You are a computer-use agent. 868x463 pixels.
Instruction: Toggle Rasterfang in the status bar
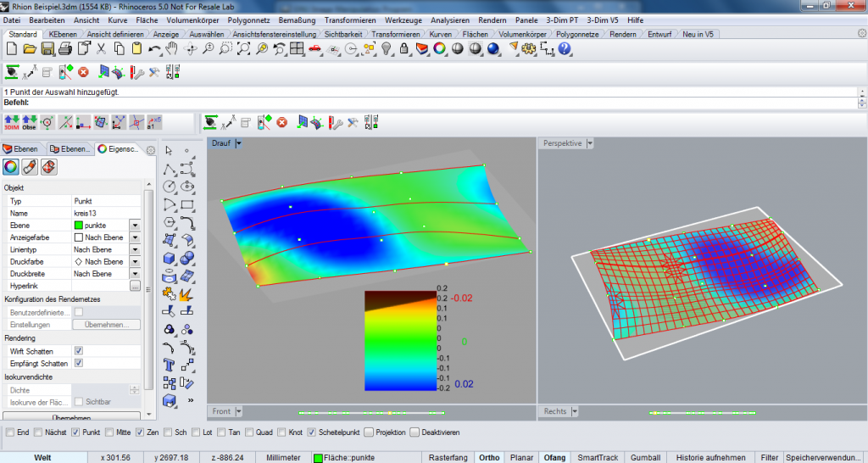(x=448, y=457)
